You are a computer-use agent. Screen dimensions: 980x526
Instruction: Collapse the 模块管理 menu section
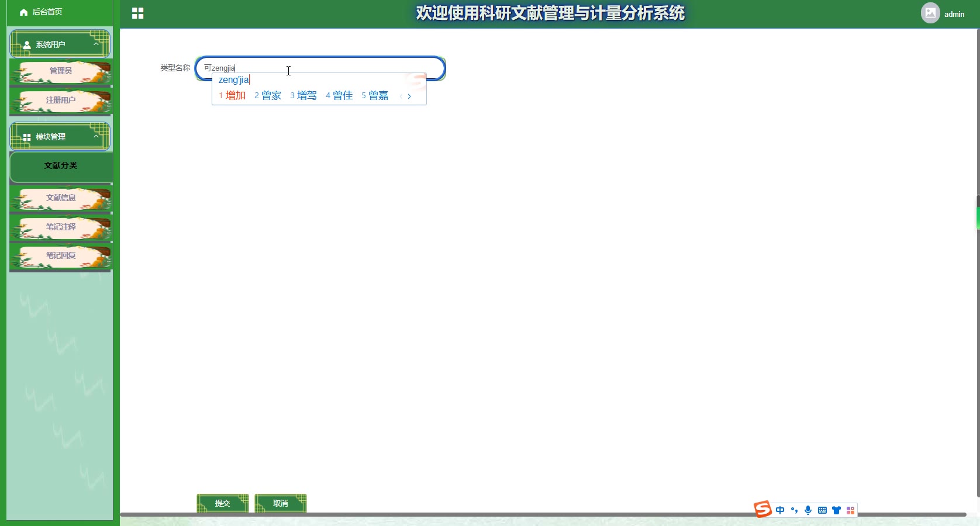(60, 136)
